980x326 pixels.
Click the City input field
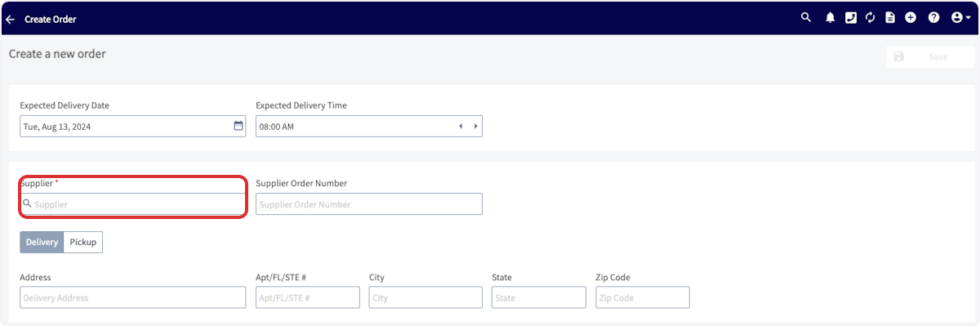pyautogui.click(x=425, y=297)
